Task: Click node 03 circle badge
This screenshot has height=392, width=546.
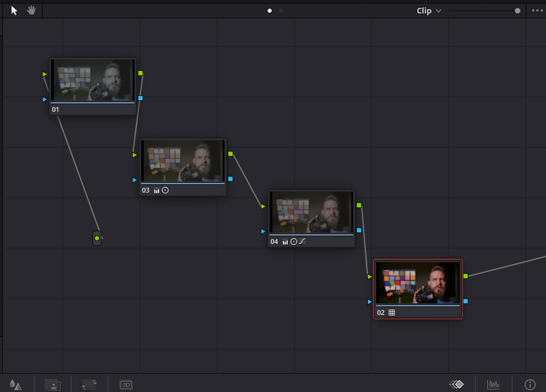Action: click(165, 190)
